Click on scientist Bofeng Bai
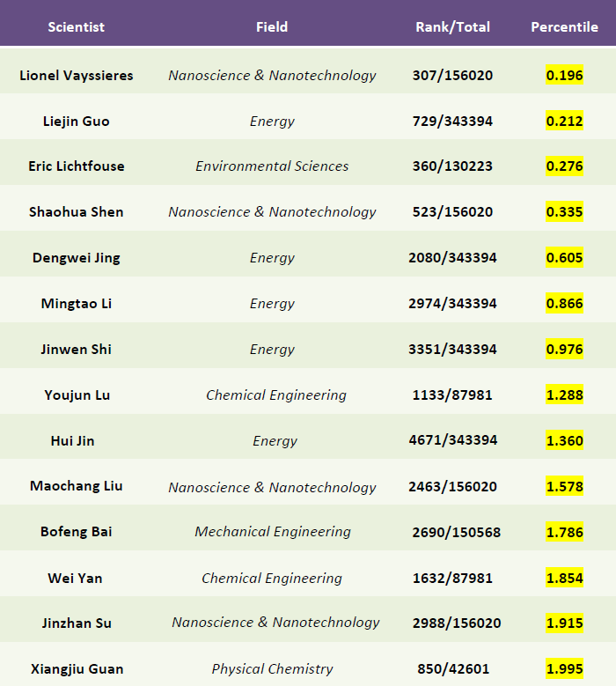This screenshot has width=616, height=686. click(x=77, y=532)
